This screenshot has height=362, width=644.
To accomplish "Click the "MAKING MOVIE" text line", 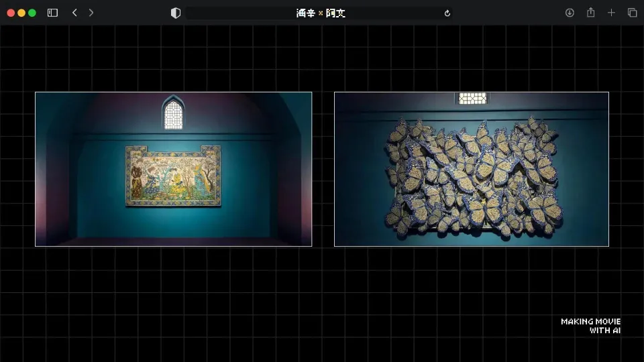I will point(590,322).
